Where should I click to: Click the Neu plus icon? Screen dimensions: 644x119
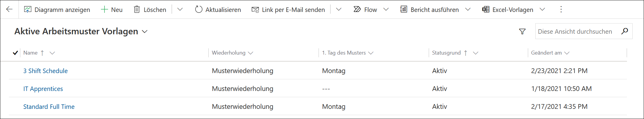pyautogui.click(x=104, y=10)
